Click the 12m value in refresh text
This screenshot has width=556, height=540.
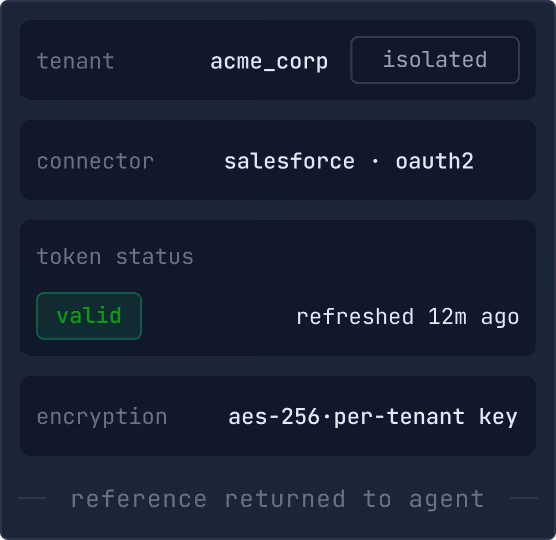click(447, 316)
